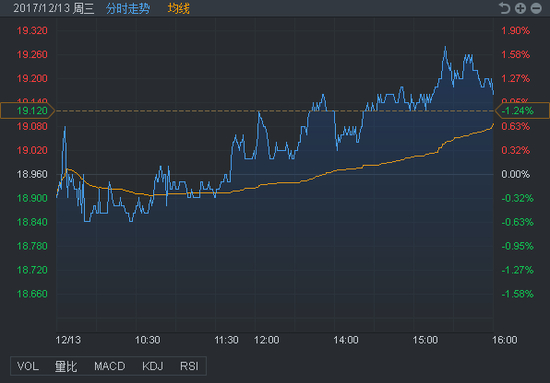Click the 19.020 price axis label
Image resolution: width=550 pixels, height=383 pixels.
click(x=32, y=150)
